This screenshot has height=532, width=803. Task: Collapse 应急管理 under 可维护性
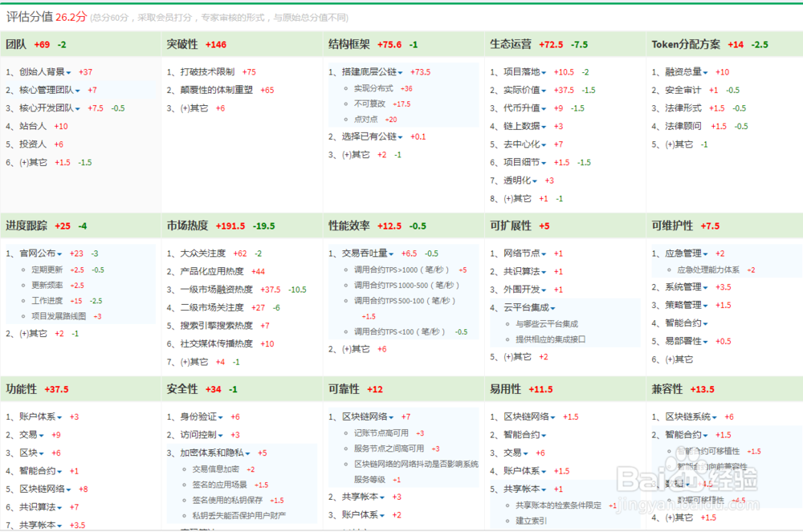(x=705, y=254)
